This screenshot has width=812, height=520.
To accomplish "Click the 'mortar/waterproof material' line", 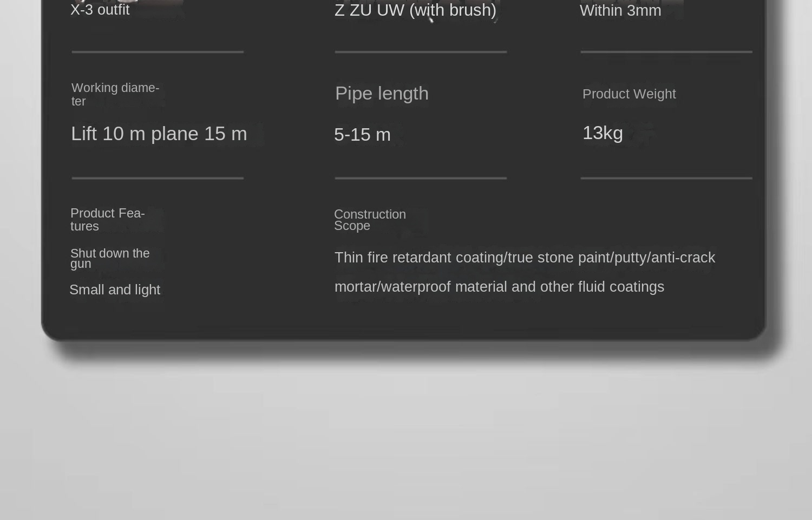I will (x=499, y=287).
